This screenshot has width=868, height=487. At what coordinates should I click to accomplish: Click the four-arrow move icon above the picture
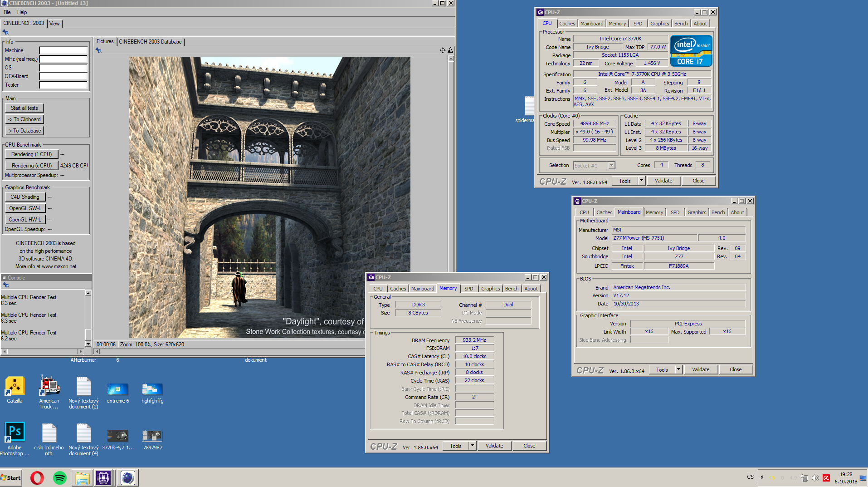click(443, 50)
